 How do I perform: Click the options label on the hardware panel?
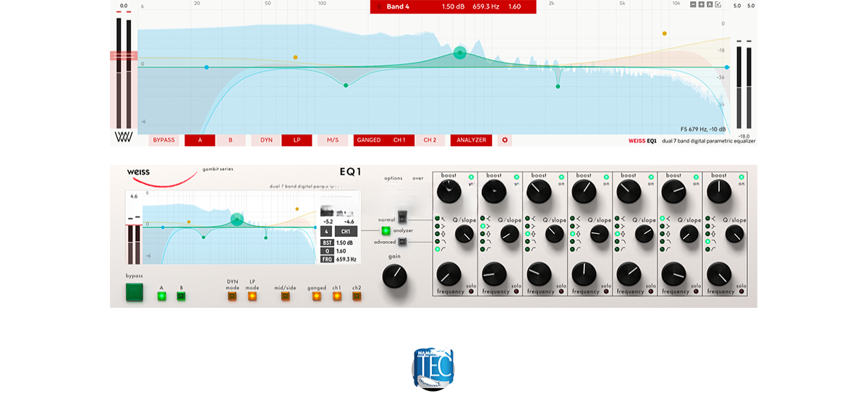[x=393, y=178]
